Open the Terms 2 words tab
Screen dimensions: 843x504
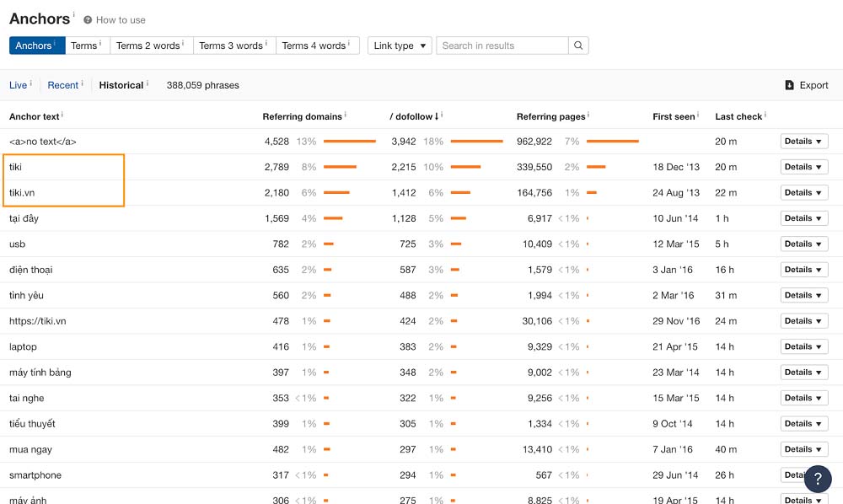coord(151,46)
